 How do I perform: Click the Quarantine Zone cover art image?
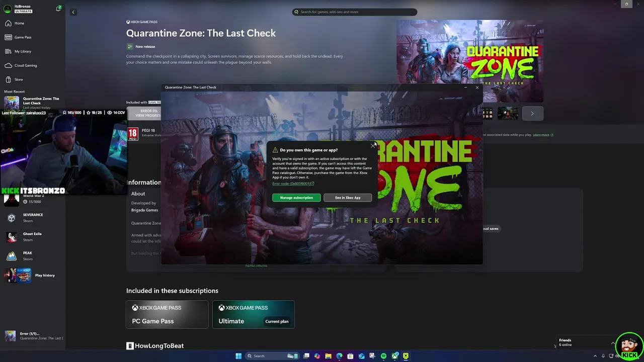469,61
